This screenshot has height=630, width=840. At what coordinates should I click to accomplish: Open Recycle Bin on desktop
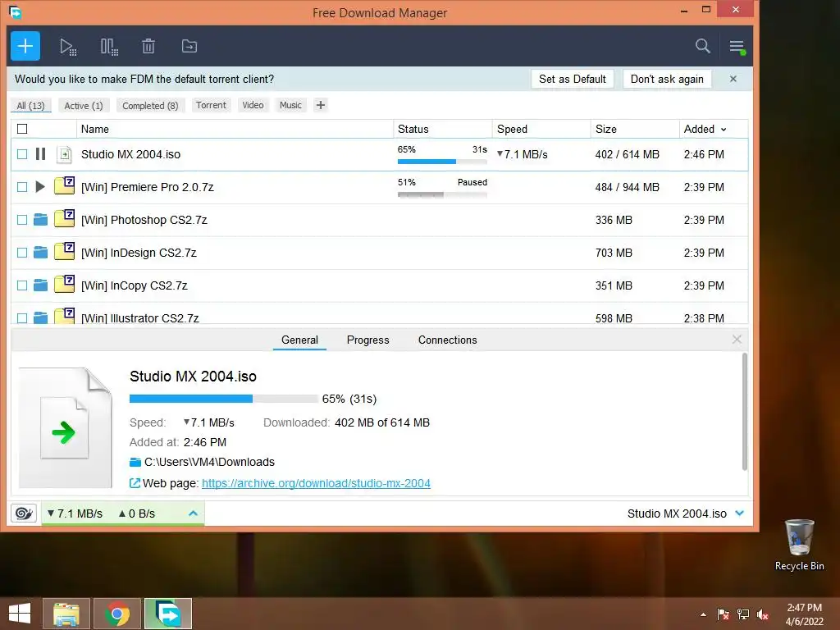coord(799,545)
